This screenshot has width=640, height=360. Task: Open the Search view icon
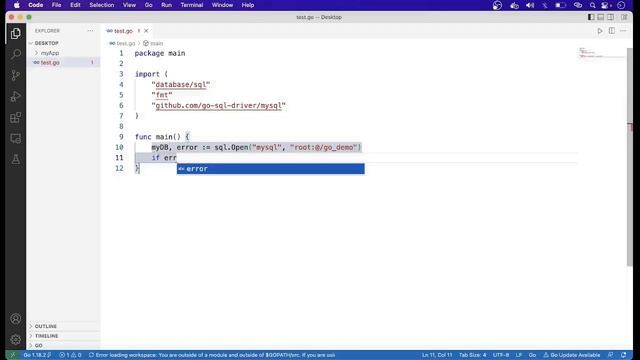pyautogui.click(x=16, y=54)
